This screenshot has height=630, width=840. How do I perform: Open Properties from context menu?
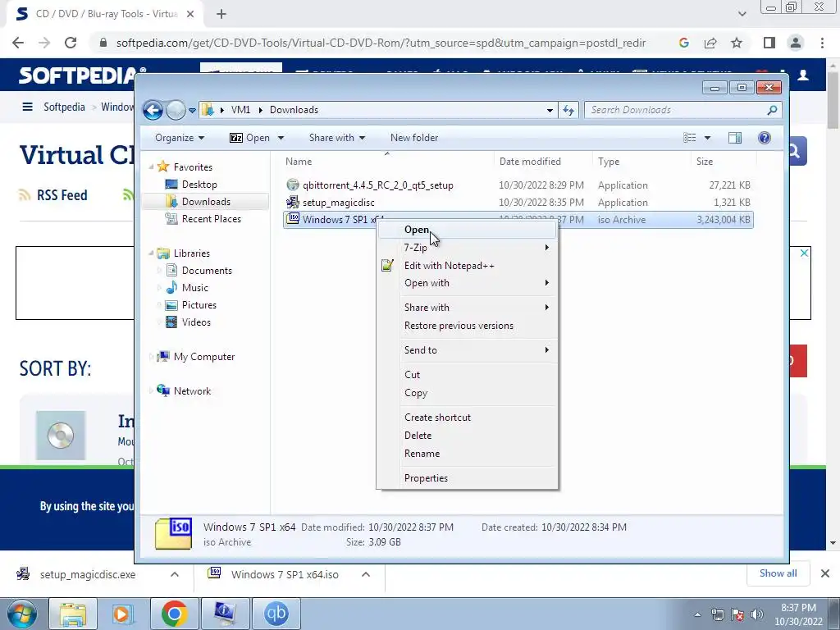[466, 478]
